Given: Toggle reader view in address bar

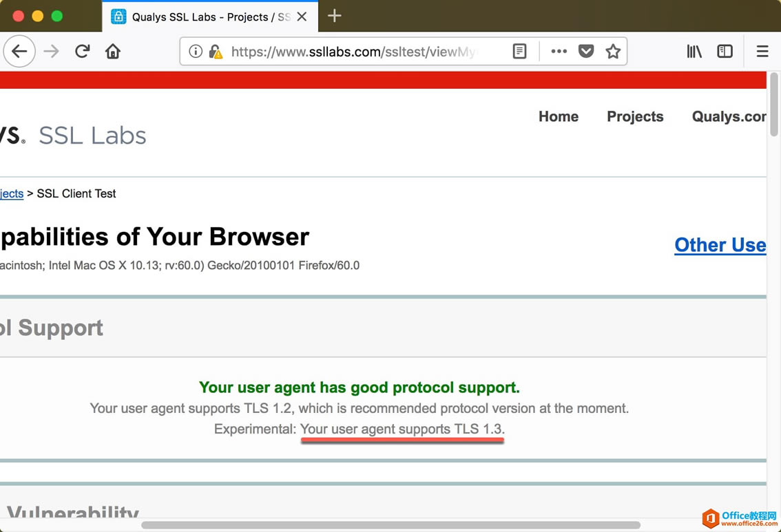Looking at the screenshot, I should point(519,51).
